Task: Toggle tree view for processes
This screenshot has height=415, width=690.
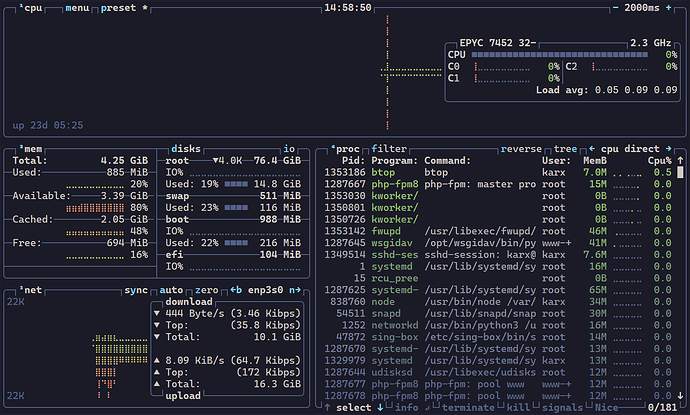Action: click(x=565, y=149)
